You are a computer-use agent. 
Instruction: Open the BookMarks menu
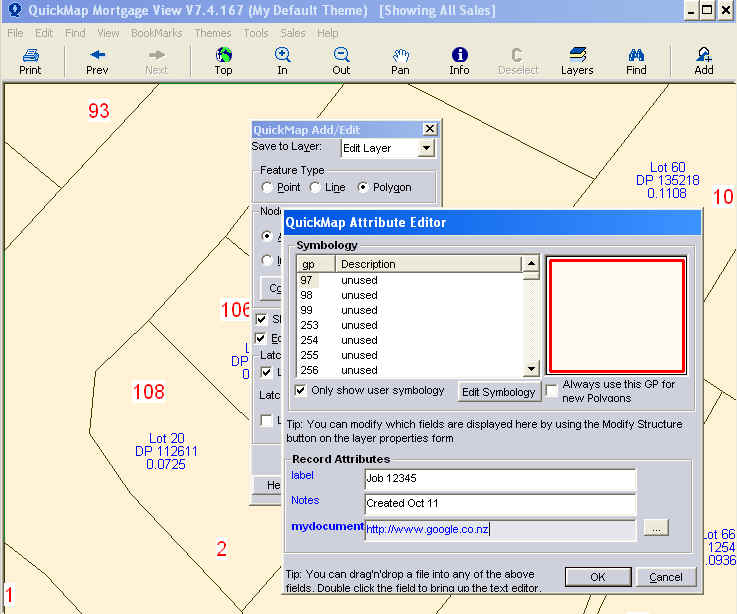pyautogui.click(x=156, y=33)
